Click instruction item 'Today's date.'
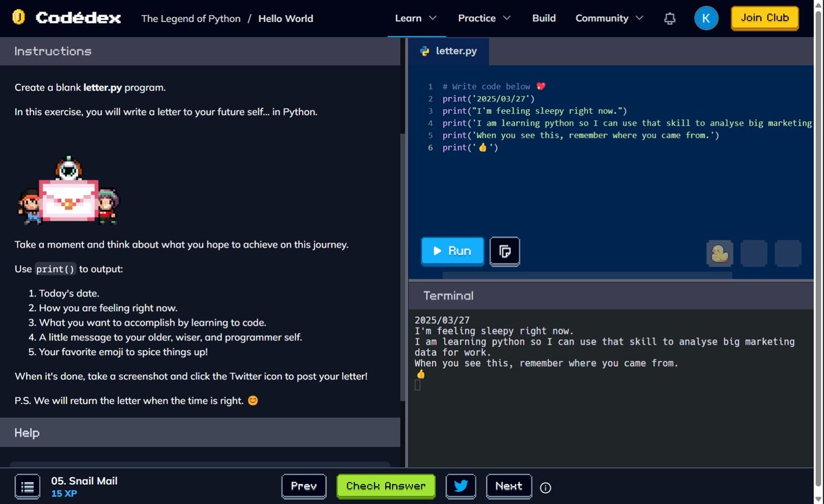This screenshot has height=504, width=824. (69, 293)
